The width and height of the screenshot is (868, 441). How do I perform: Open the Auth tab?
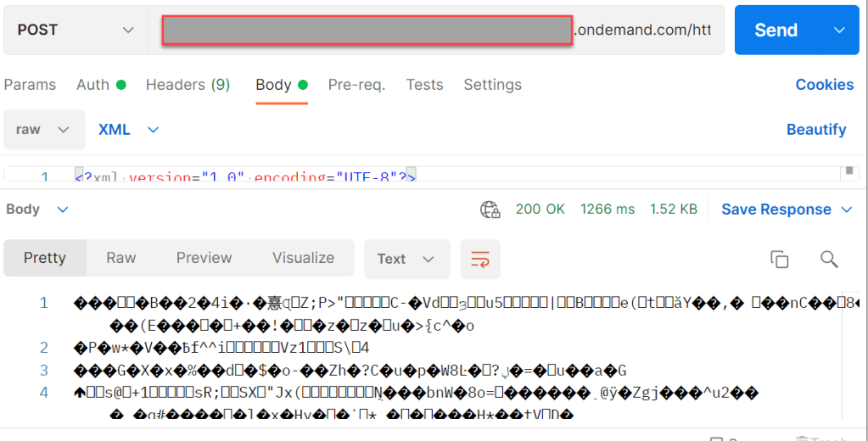[x=100, y=85]
